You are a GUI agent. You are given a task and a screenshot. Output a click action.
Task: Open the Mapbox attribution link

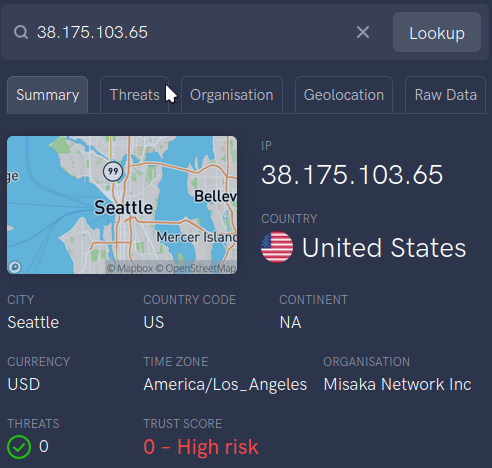130,268
